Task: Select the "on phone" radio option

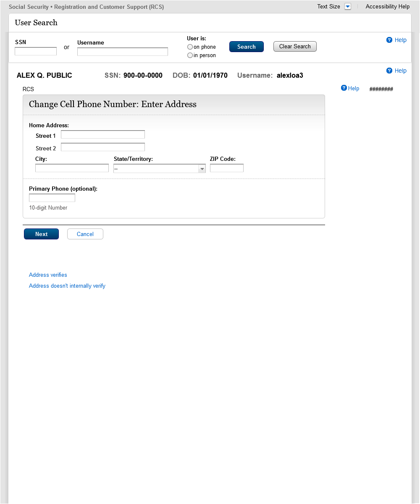Action: (x=190, y=47)
